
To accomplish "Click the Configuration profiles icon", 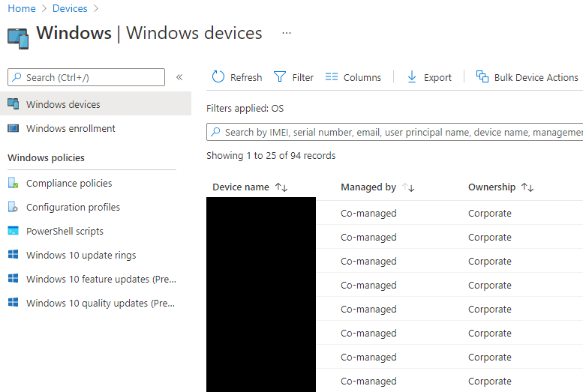I will coord(13,207).
